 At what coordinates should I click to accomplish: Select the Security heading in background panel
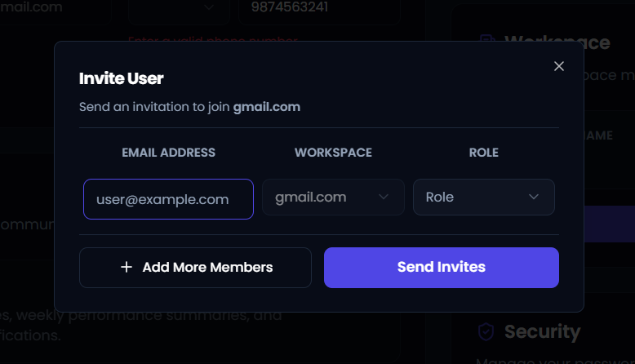(542, 332)
